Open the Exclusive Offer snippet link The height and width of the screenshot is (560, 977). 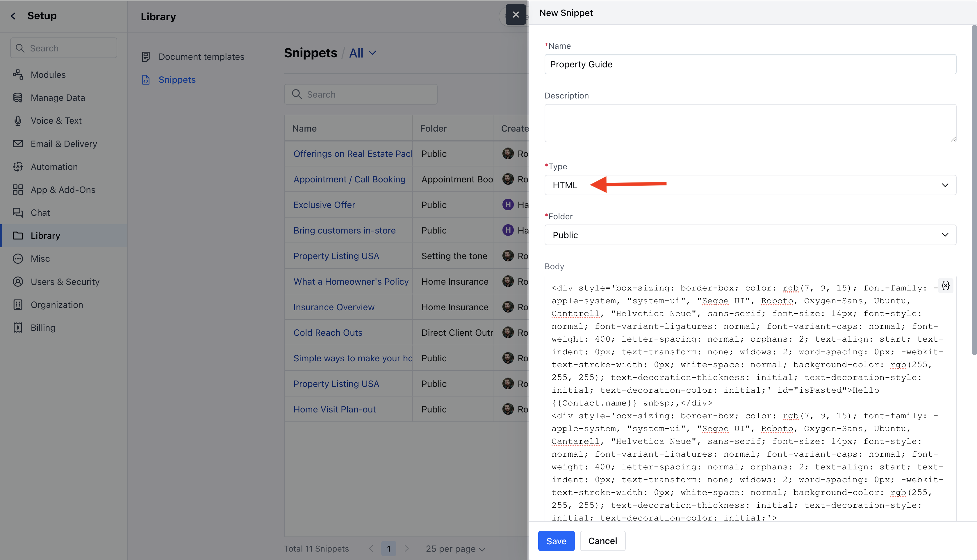pyautogui.click(x=324, y=205)
